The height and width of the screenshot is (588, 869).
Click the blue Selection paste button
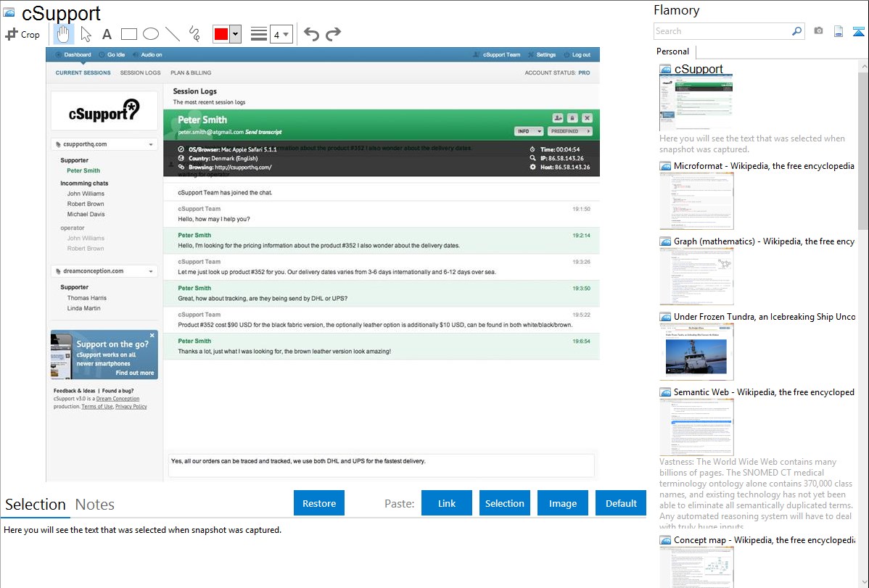click(505, 503)
